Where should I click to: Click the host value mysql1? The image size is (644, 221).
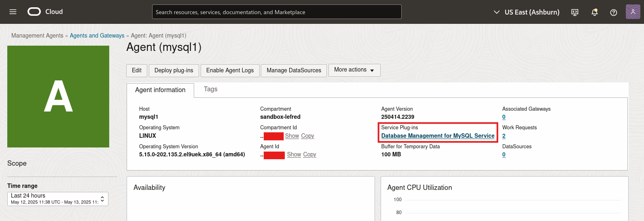pos(148,117)
